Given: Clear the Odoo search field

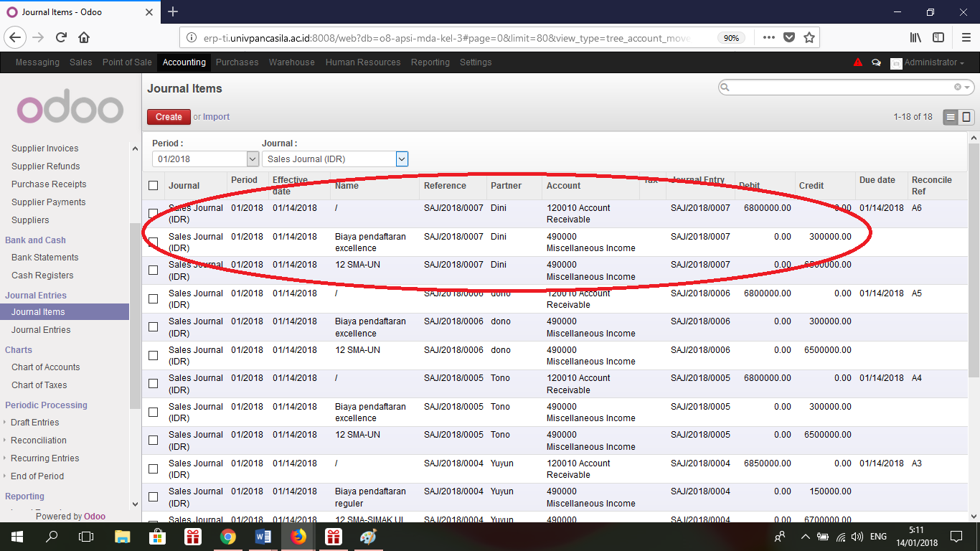Looking at the screenshot, I should point(957,87).
